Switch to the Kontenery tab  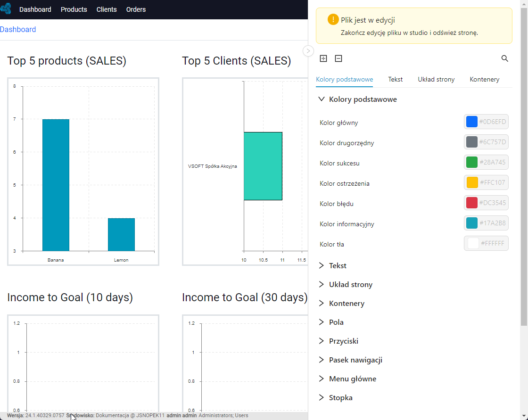coord(484,80)
